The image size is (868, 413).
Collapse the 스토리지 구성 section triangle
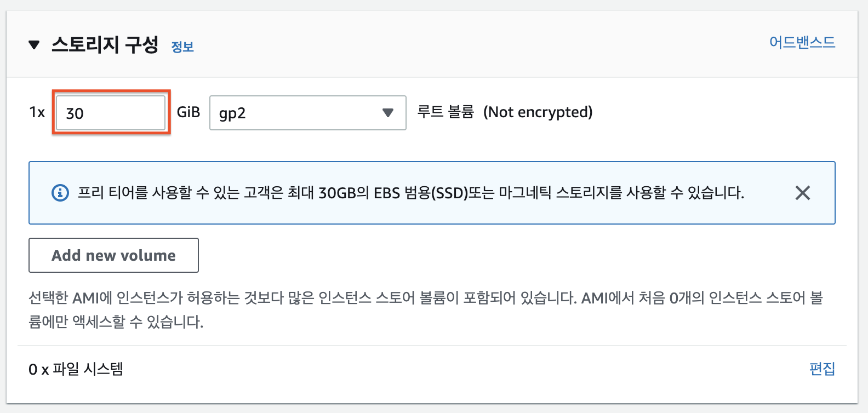(34, 45)
